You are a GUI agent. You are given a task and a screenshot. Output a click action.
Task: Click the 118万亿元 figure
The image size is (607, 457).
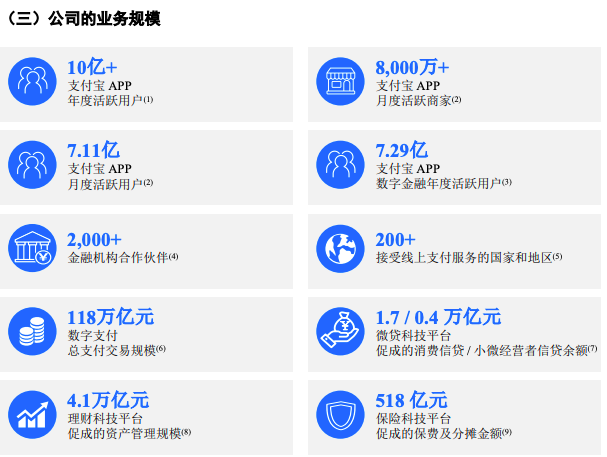pyautogui.click(x=111, y=317)
